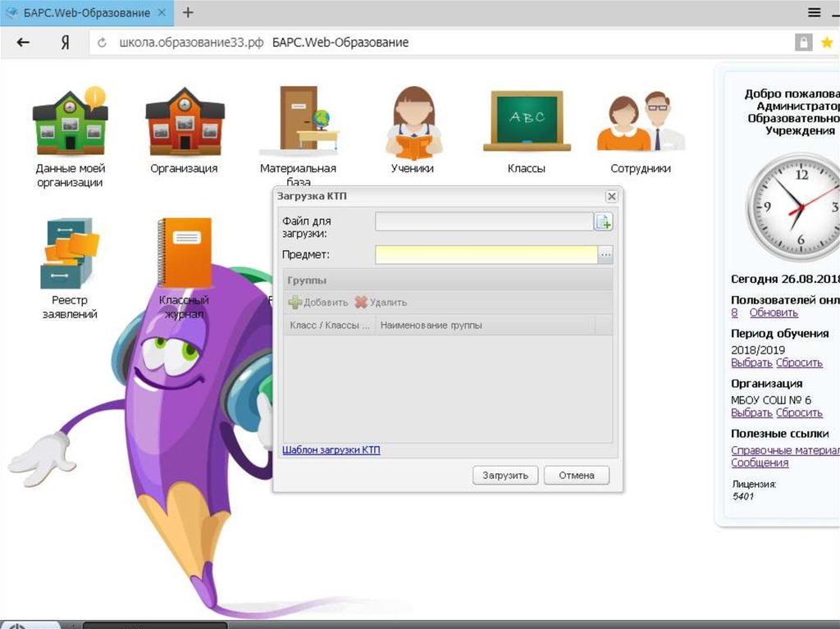Click Выбрать under Период обучения
840x629 pixels.
point(751,363)
